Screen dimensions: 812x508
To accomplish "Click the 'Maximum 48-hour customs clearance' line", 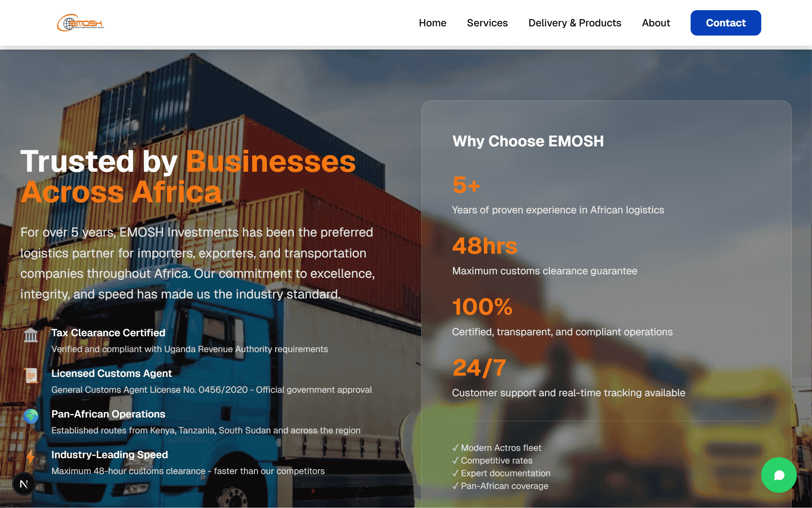I will click(x=188, y=471).
